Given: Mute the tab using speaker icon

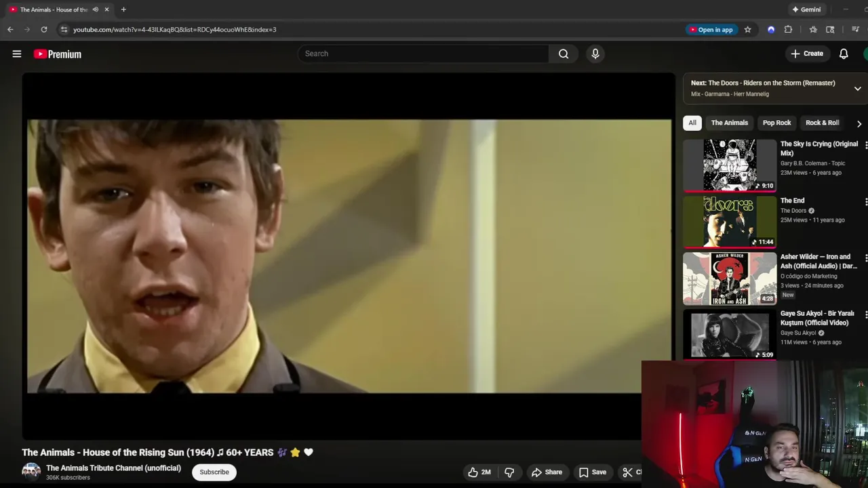Looking at the screenshot, I should click(x=95, y=9).
